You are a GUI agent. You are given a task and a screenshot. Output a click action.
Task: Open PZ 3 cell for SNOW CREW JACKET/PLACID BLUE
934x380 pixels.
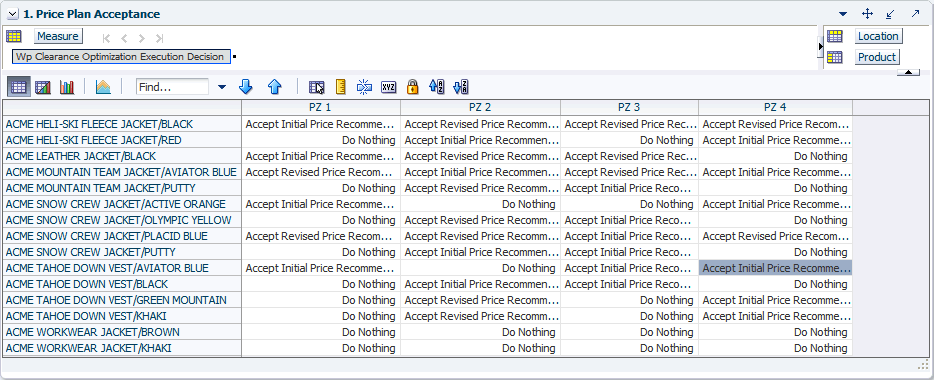point(629,236)
